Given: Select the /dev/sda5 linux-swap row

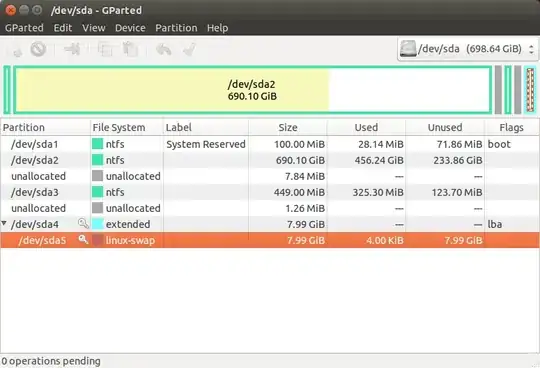Looking at the screenshot, I should (x=270, y=240).
